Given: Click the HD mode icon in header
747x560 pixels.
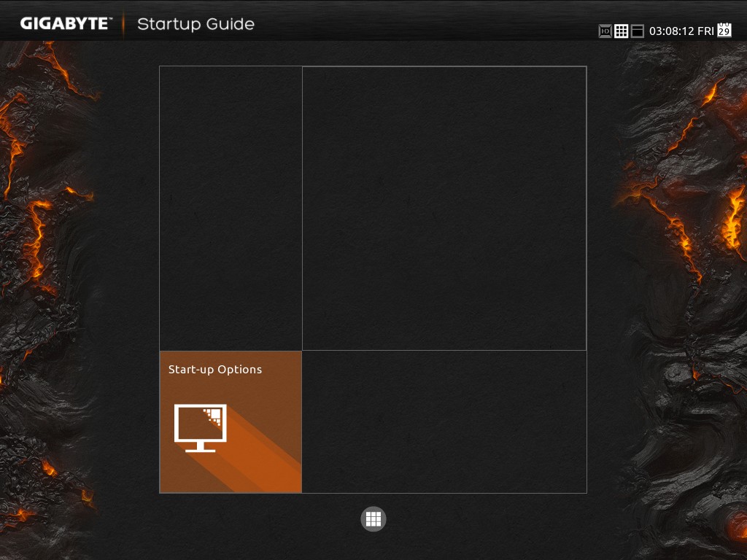Looking at the screenshot, I should (605, 31).
